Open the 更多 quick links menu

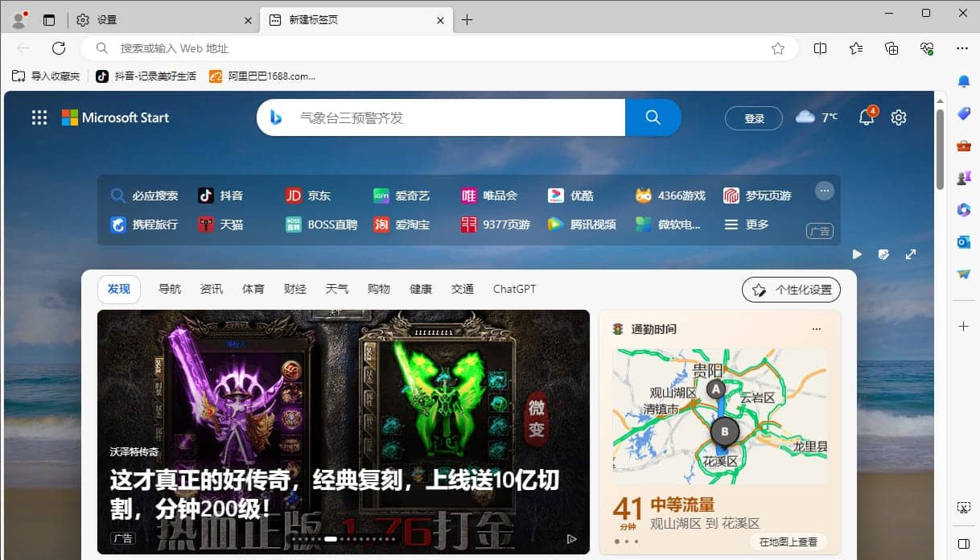click(x=747, y=224)
